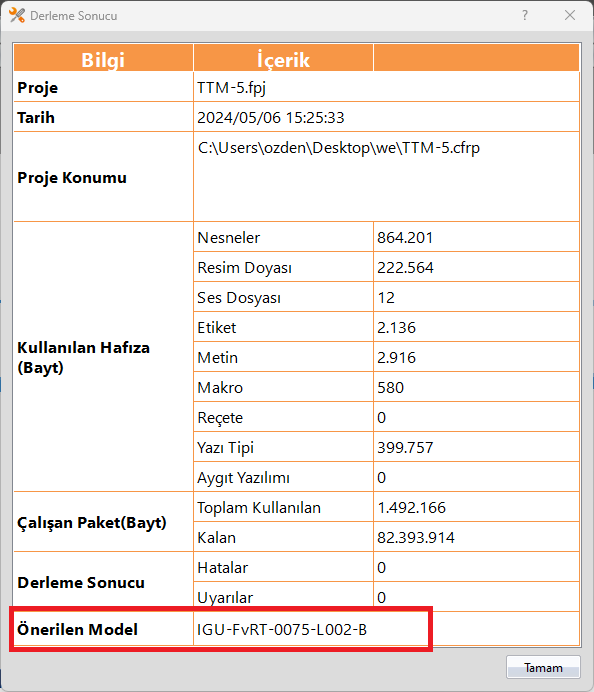Select the value 222.564
The image size is (594, 692).
point(405,267)
